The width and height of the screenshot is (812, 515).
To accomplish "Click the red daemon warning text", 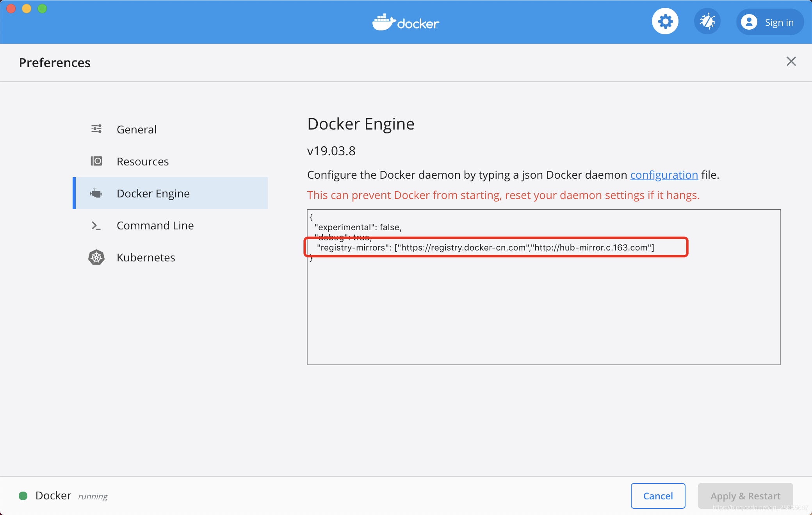I will [x=503, y=195].
